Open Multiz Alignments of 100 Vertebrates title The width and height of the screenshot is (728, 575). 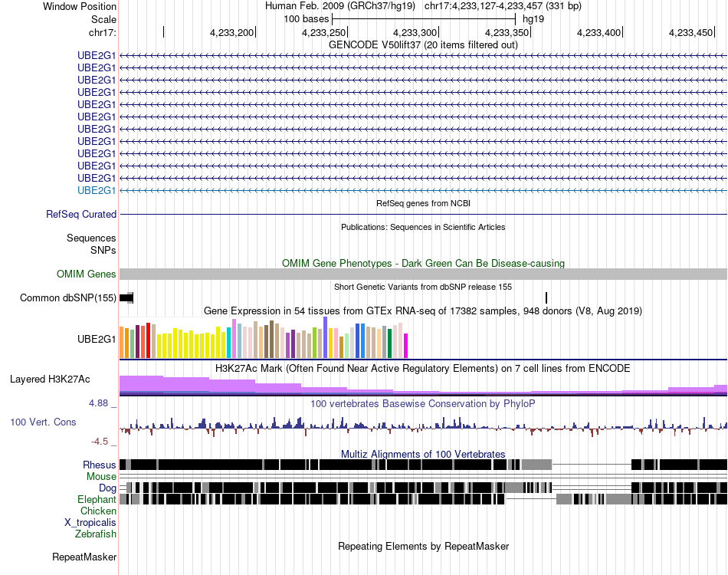click(x=423, y=454)
